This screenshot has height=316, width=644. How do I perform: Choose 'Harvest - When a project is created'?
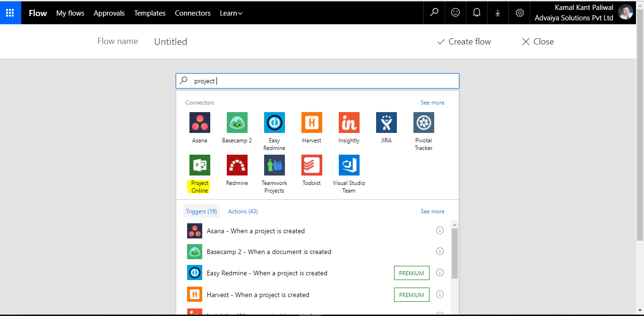pyautogui.click(x=258, y=295)
